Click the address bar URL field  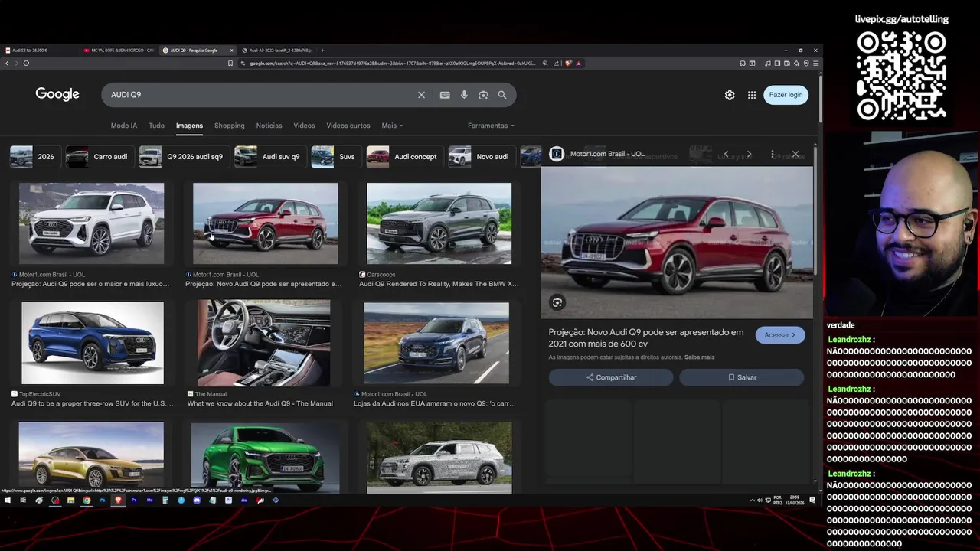[x=392, y=64]
